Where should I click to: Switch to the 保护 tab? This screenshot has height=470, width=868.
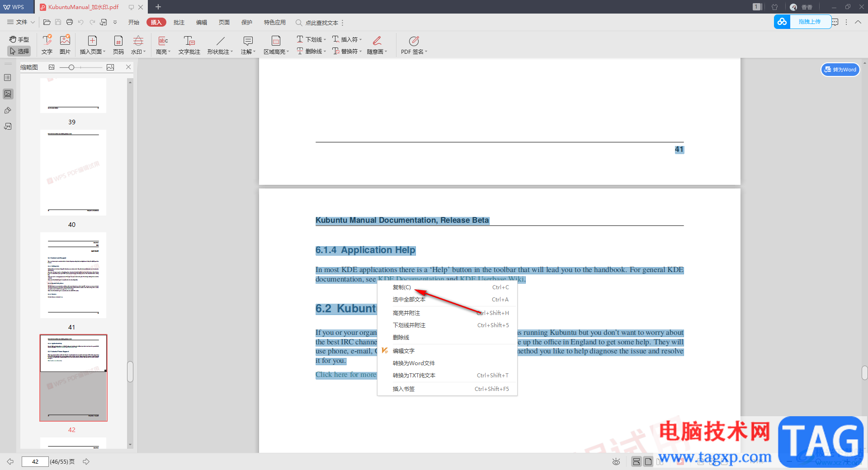(x=247, y=22)
